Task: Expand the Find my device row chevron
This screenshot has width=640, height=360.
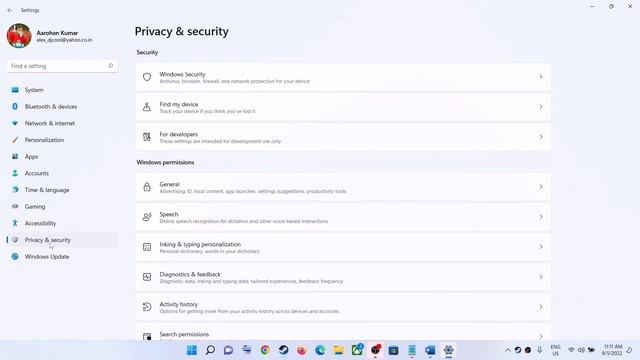Action: click(541, 107)
